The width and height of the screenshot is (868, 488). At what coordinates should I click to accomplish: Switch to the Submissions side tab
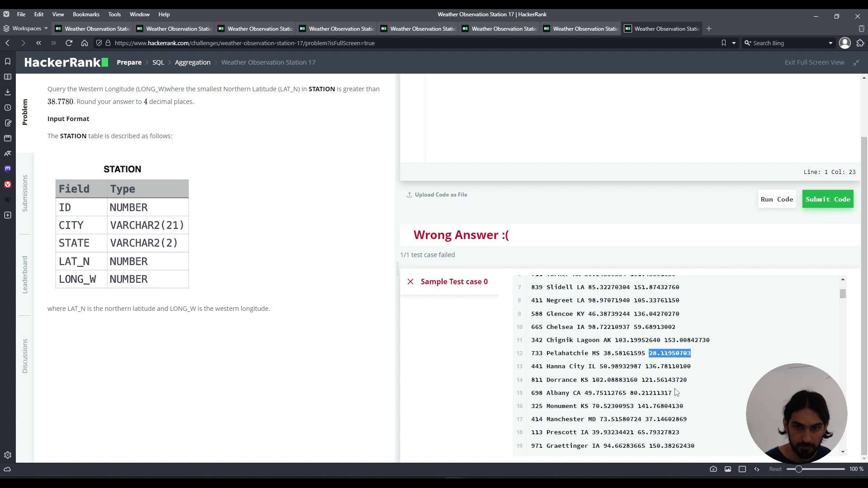(25, 194)
